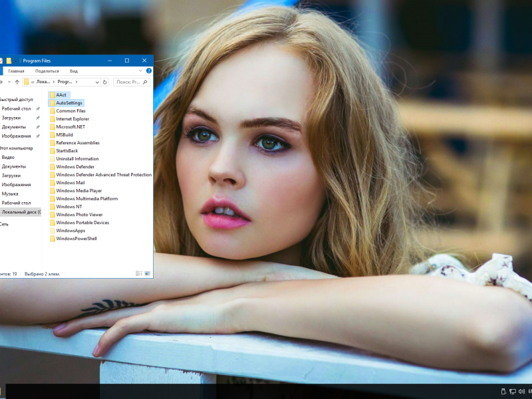Screen dimensions: 532x399
Task: Click the MSBuild folder icon
Action: tap(53, 135)
